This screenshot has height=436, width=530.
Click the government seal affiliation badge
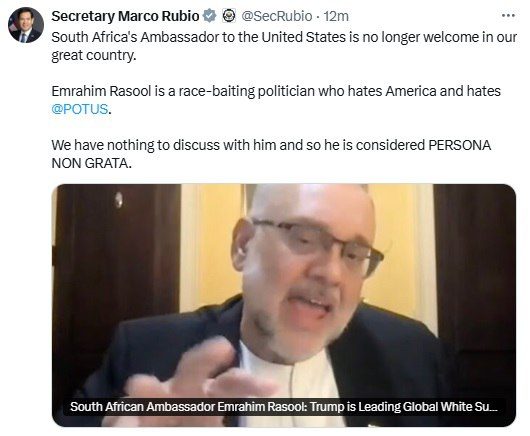coord(229,16)
